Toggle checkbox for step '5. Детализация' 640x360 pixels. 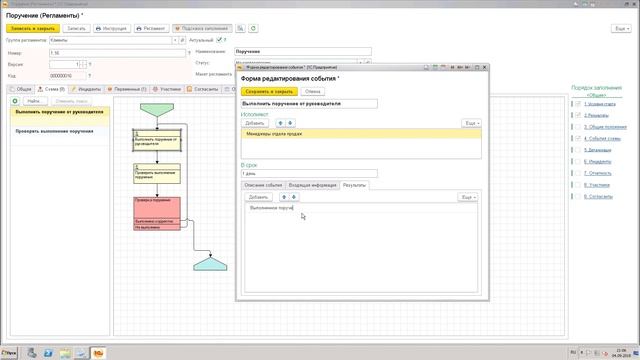pyautogui.click(x=578, y=150)
